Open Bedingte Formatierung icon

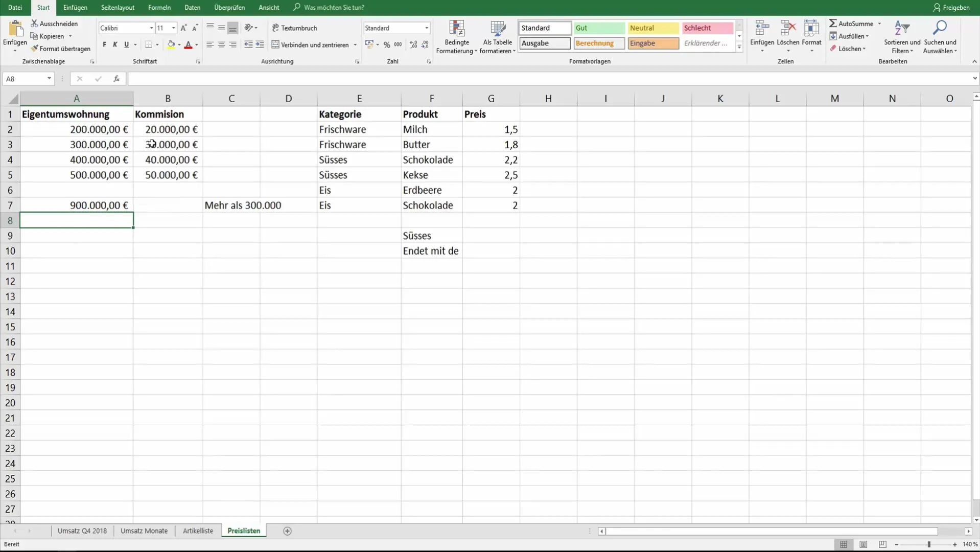coord(457,29)
